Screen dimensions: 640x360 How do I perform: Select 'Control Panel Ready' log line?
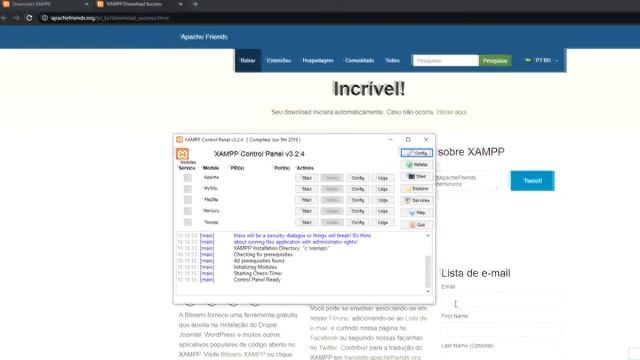(x=257, y=280)
